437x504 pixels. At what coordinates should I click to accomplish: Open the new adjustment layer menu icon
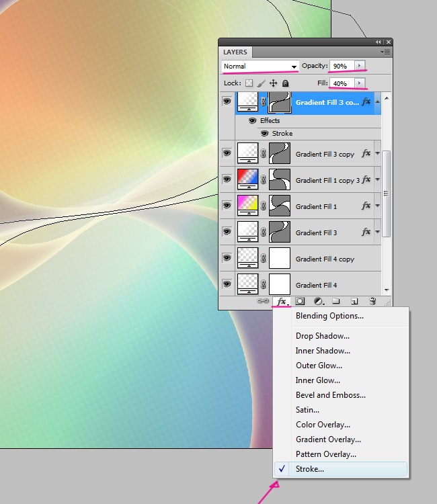[318, 302]
